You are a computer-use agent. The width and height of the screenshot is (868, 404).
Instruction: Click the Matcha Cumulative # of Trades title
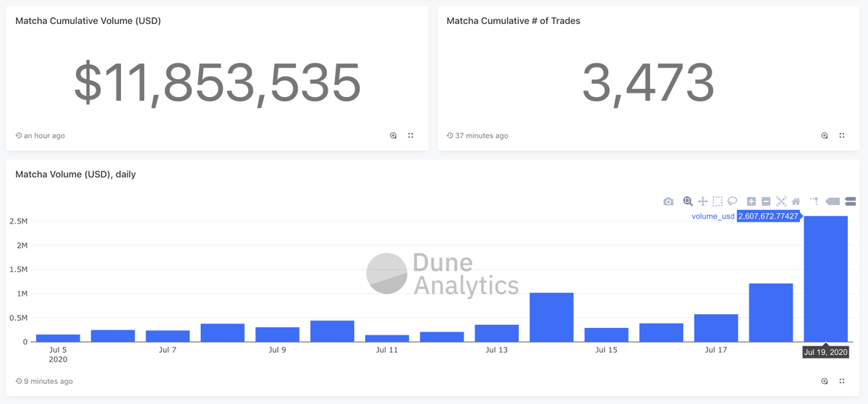[x=514, y=21]
